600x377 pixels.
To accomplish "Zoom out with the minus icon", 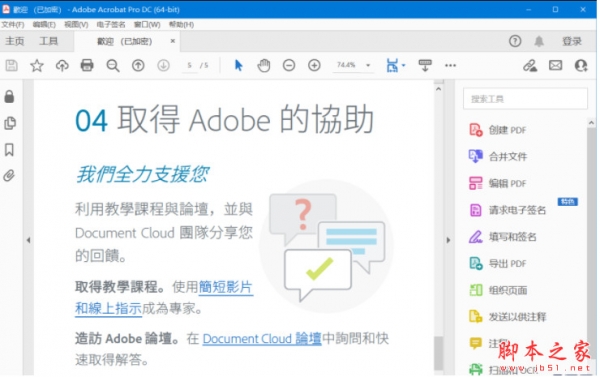I will pyautogui.click(x=289, y=65).
